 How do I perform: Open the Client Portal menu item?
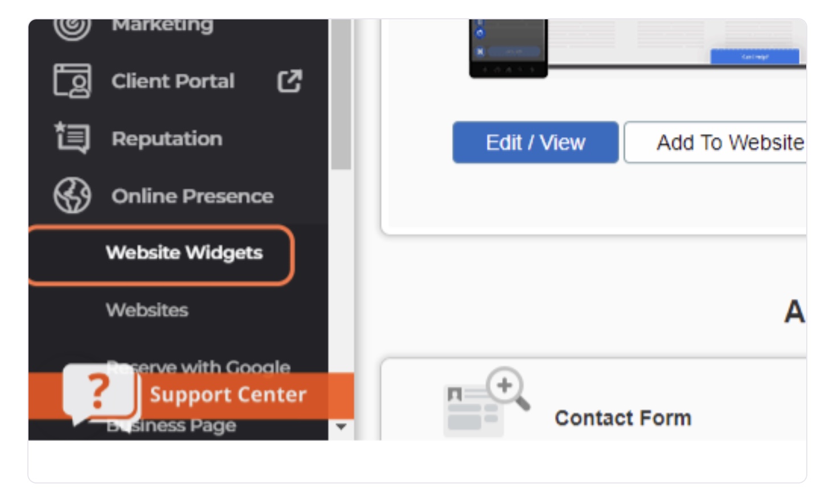(173, 81)
